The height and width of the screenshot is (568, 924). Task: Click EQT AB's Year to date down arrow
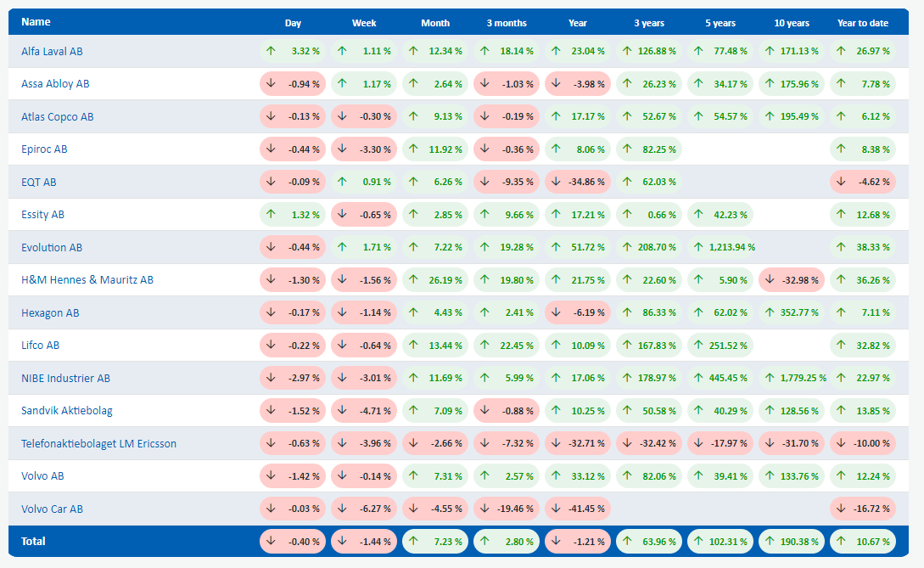[x=841, y=182]
